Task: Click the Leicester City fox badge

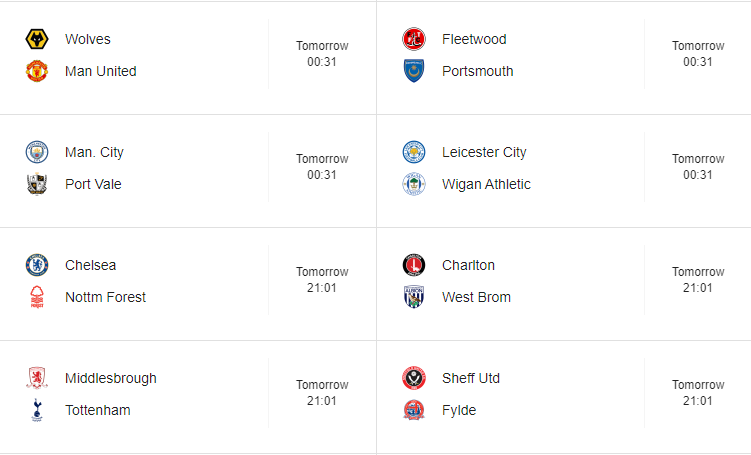Action: coord(414,152)
